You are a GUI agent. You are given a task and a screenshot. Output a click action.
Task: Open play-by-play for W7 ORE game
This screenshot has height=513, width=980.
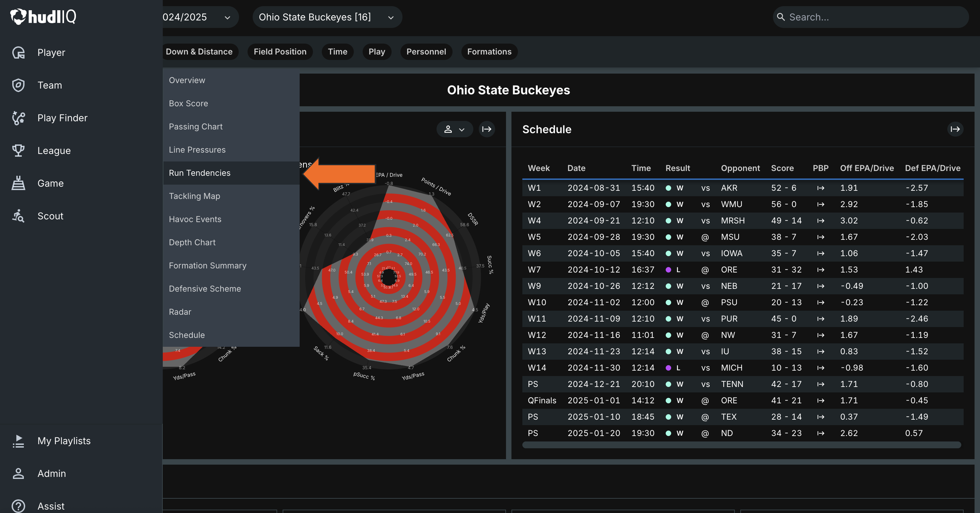(x=821, y=270)
